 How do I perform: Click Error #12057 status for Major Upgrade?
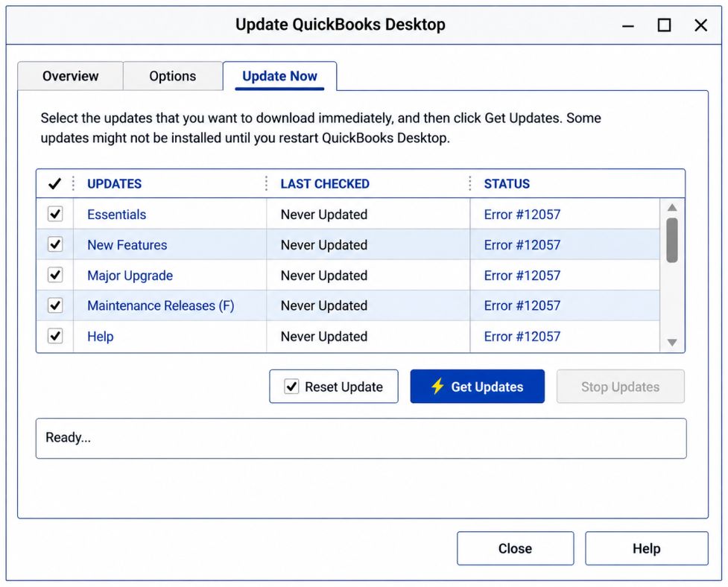(522, 276)
